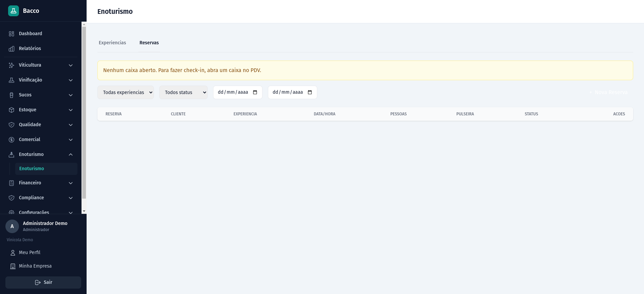Switch to the Experiencias tab
Viewport: 644px width, 294px height.
coord(112,43)
